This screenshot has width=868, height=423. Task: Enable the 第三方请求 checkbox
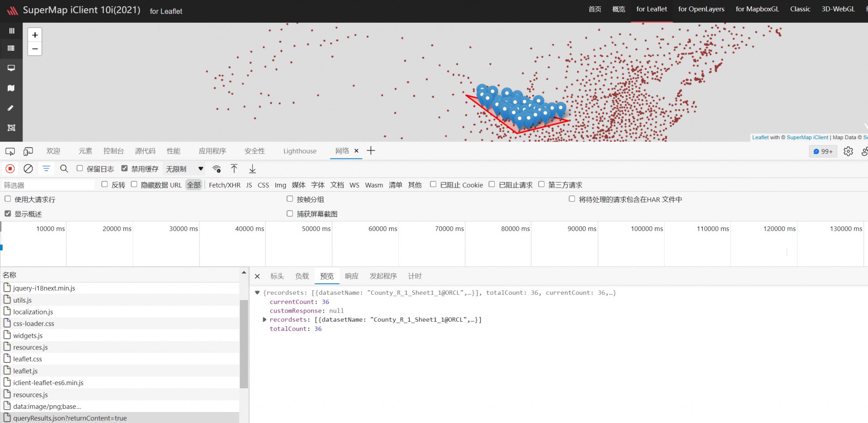pyautogui.click(x=541, y=184)
